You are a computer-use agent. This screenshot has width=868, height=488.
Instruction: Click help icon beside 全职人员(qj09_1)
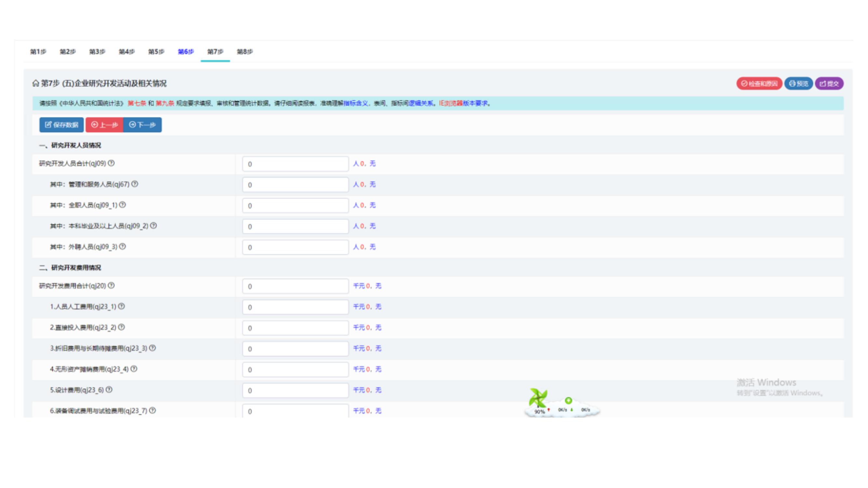pos(123,205)
